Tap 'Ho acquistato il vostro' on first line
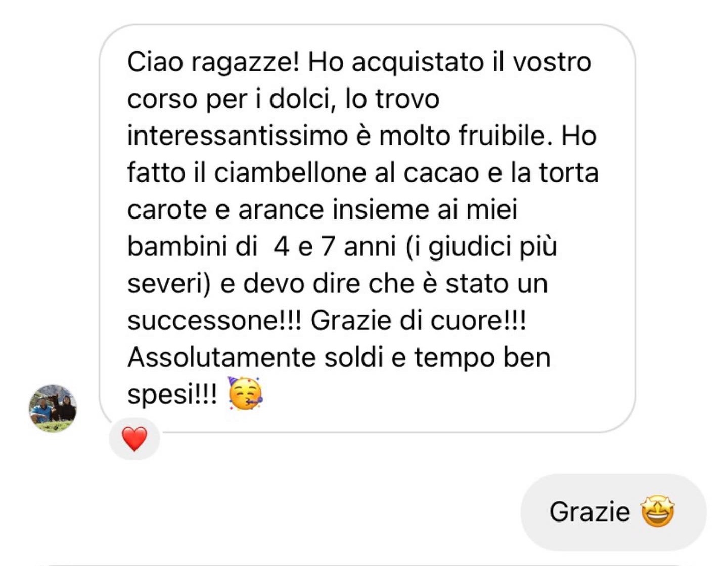 [x=449, y=62]
